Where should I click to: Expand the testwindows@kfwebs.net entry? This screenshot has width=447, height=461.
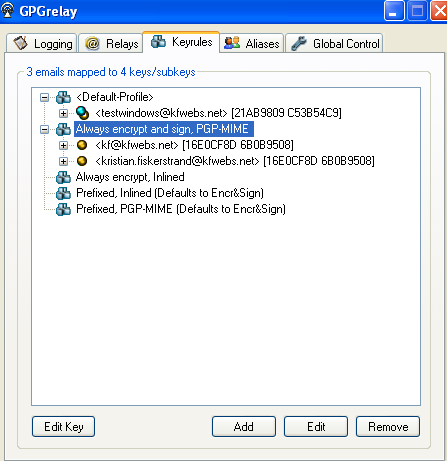(x=63, y=113)
